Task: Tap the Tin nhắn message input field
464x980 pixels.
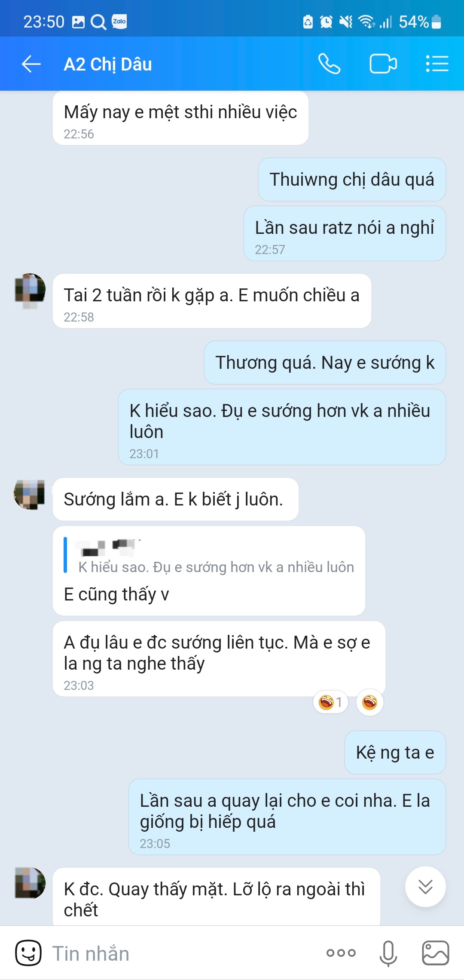Action: click(x=180, y=953)
